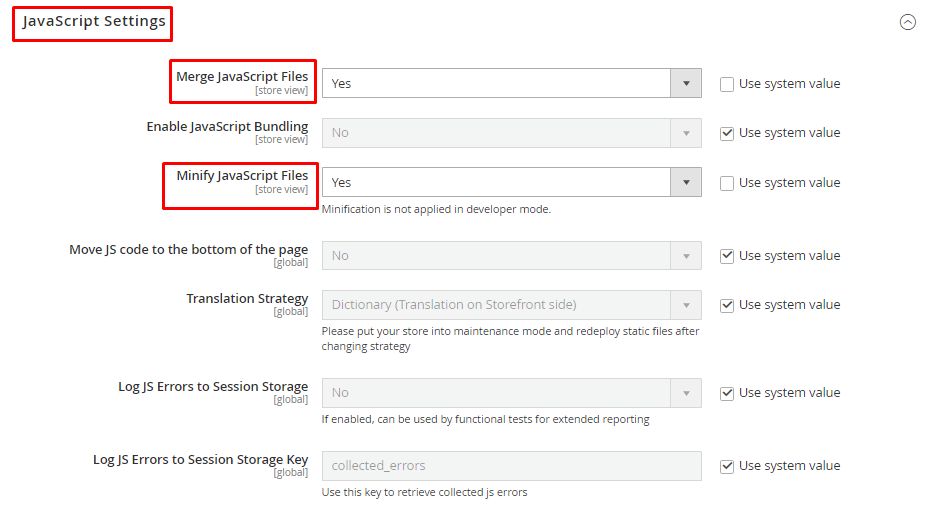Uncheck system value for Move JS code
931x514 pixels.
click(x=727, y=256)
